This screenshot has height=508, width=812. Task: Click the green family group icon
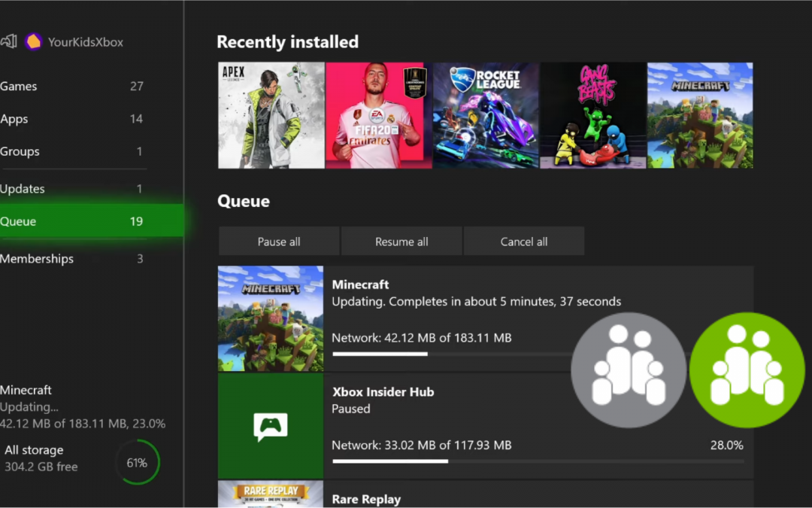click(747, 370)
